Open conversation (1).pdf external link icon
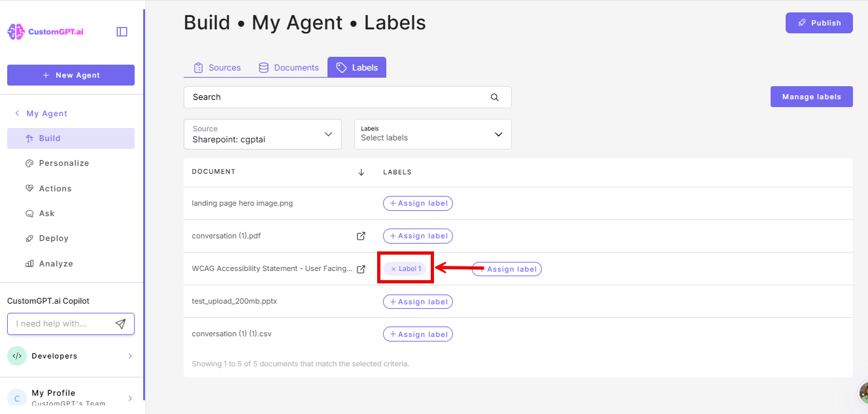This screenshot has width=868, height=414. pos(361,236)
